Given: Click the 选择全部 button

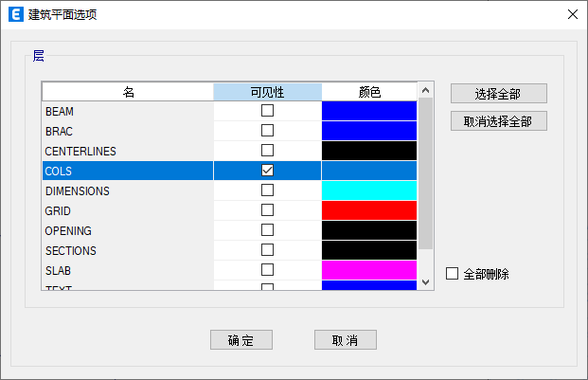Looking at the screenshot, I should [498, 94].
